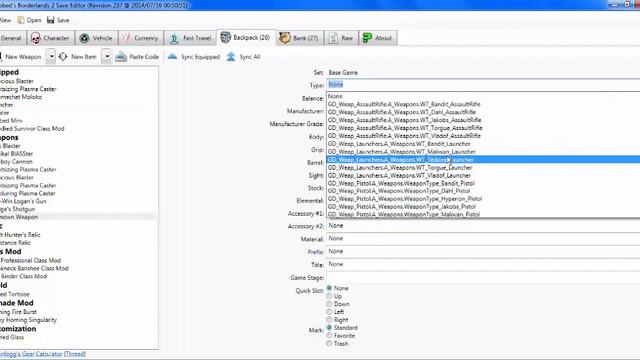The image size is (640, 360).
Task: Open the Prefix dropdown
Action: point(483,251)
